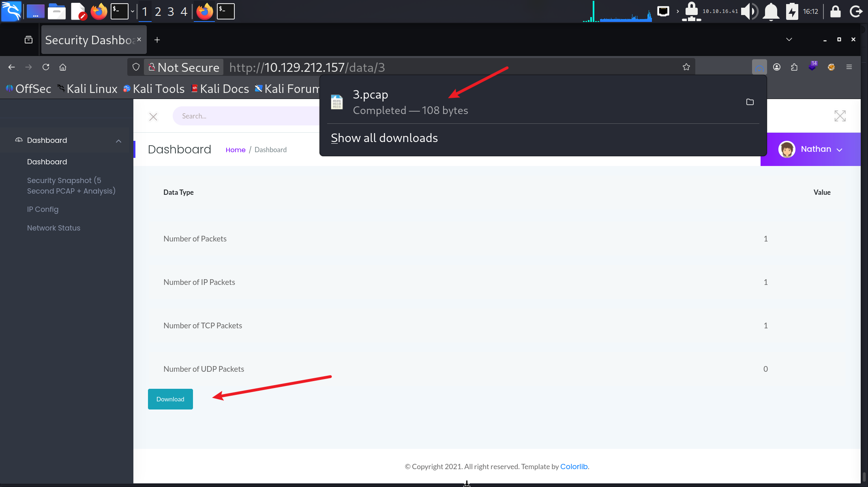The image size is (868, 487).
Task: Open containing folder for 3.pcap download
Action: [x=750, y=102]
